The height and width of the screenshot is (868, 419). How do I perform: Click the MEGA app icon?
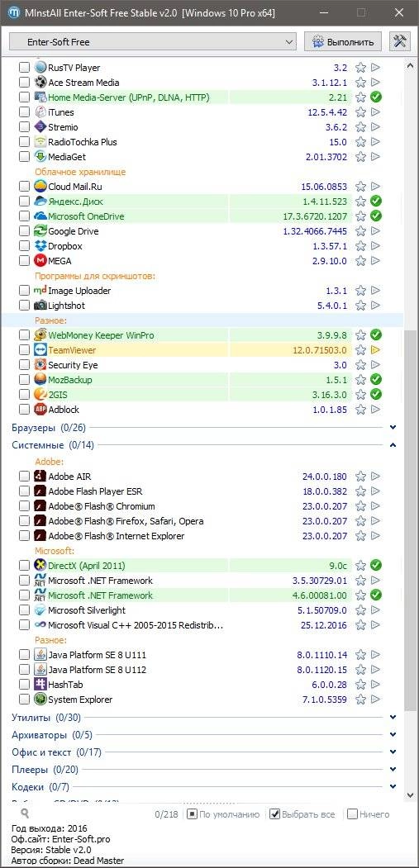click(x=40, y=261)
